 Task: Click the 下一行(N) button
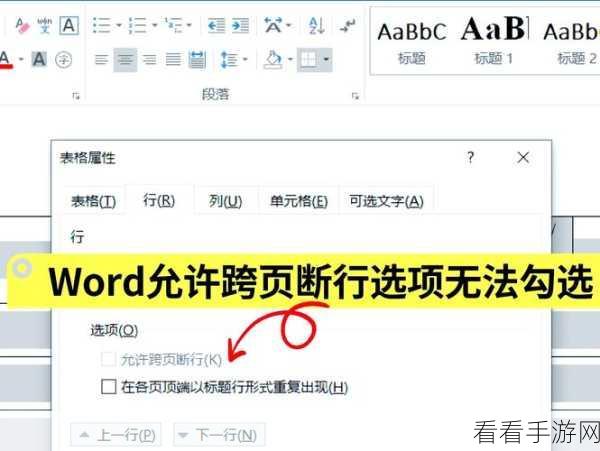point(219,435)
